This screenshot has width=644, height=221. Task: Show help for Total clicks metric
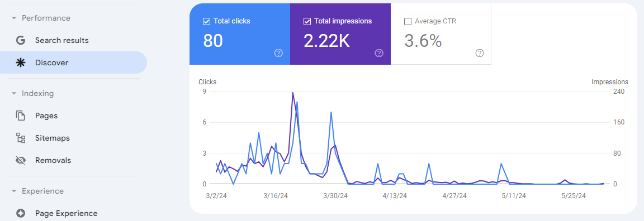tap(278, 53)
